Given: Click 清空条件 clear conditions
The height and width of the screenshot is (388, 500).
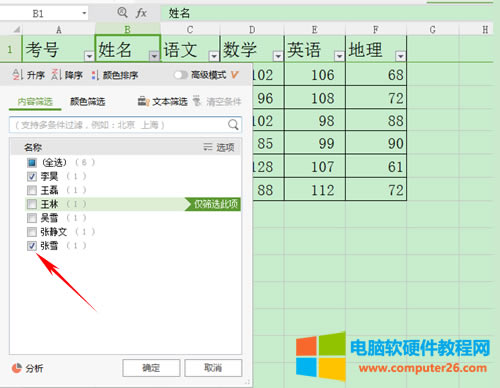Looking at the screenshot, I should coord(217,101).
